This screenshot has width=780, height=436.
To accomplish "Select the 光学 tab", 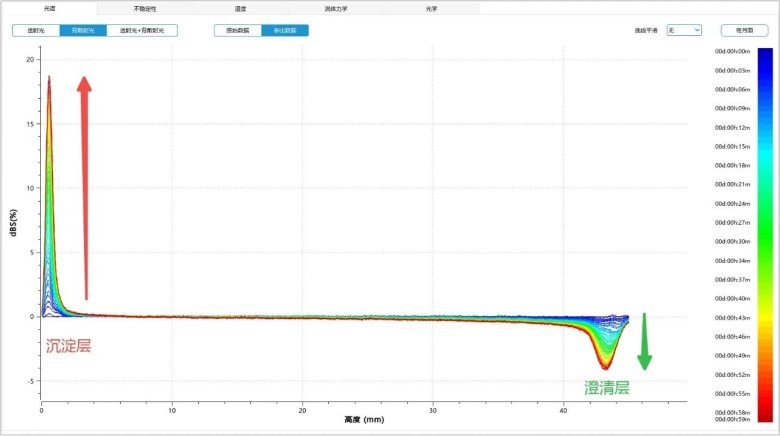I will pos(431,7).
